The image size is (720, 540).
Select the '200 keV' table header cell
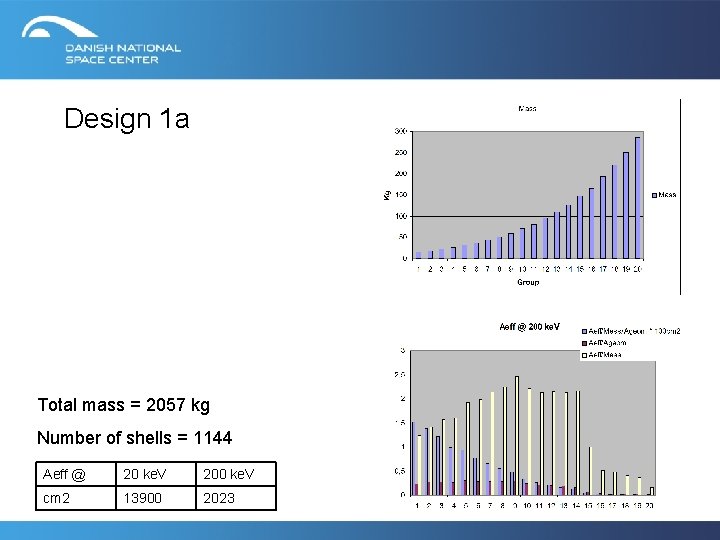236,474
